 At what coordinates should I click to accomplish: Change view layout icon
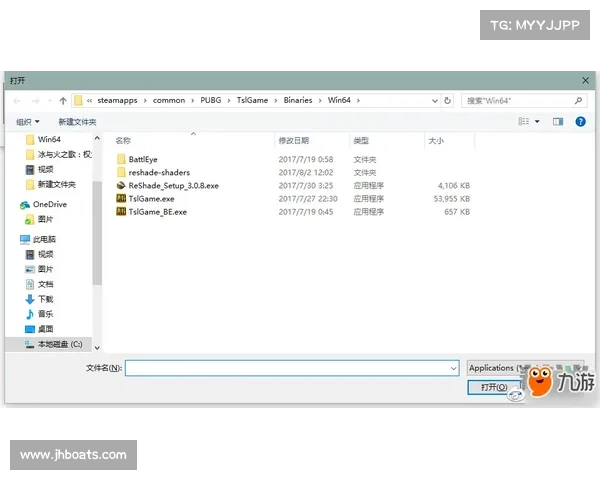tap(523, 122)
